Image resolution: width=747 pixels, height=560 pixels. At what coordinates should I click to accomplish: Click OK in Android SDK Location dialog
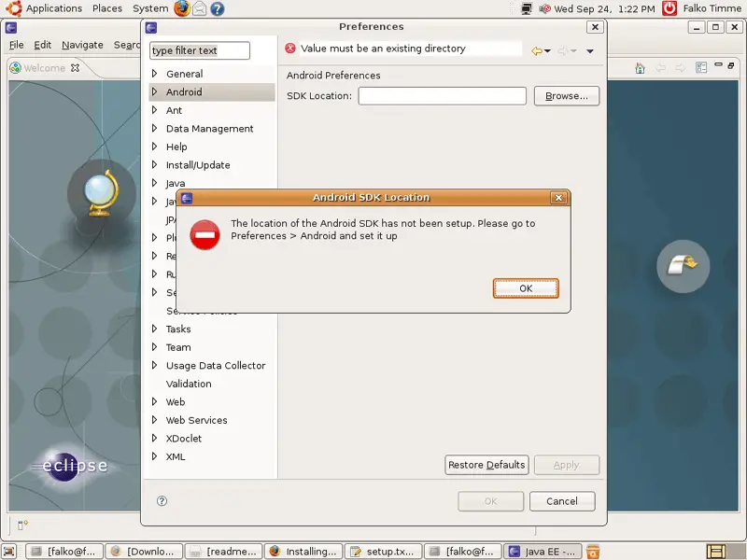pyautogui.click(x=526, y=288)
